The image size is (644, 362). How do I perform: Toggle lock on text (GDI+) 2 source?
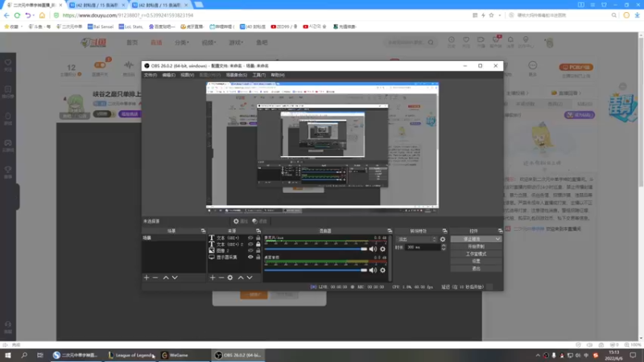[x=258, y=245]
